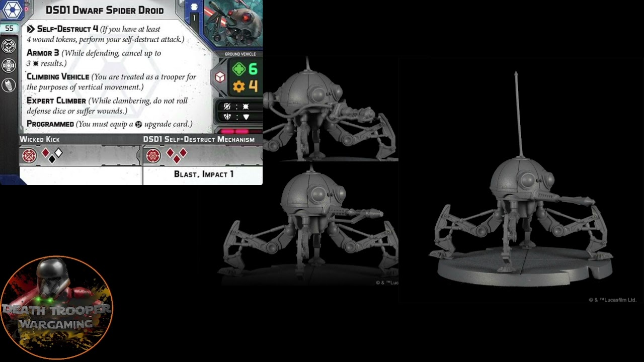The image size is (644, 362).
Task: Click the Self-Destruct action arrow icon
Action: coord(31,30)
